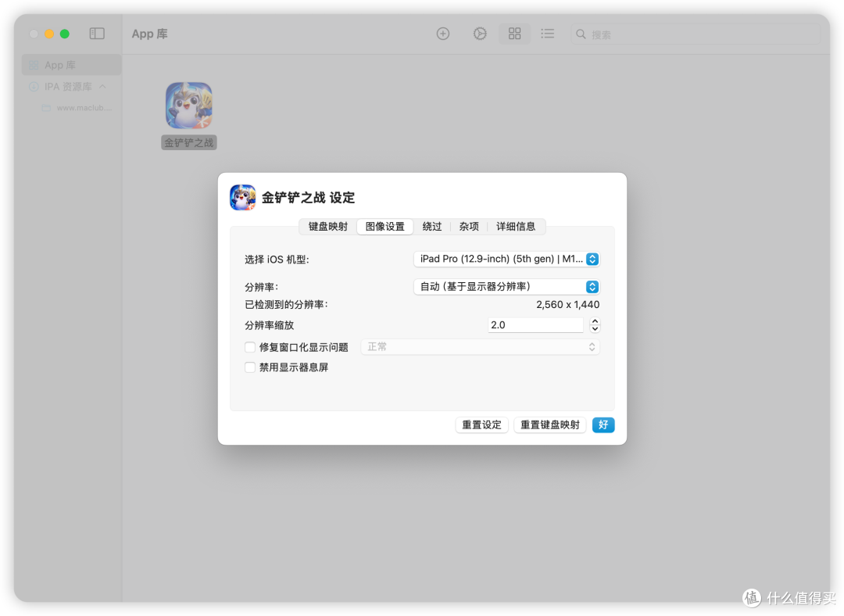Image resolution: width=844 pixels, height=616 pixels.
Task: Switch to list view icon
Action: pyautogui.click(x=547, y=34)
